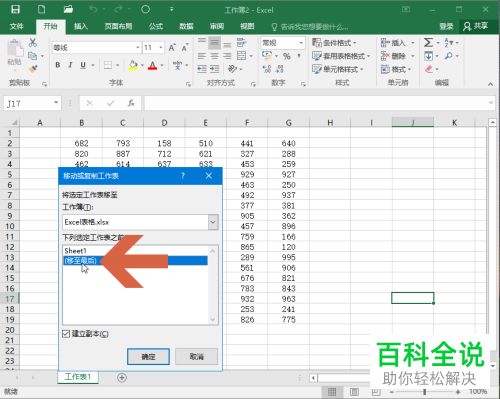This screenshot has width=500, height=399.
Task: Toggle Bold formatting
Action: 58,65
